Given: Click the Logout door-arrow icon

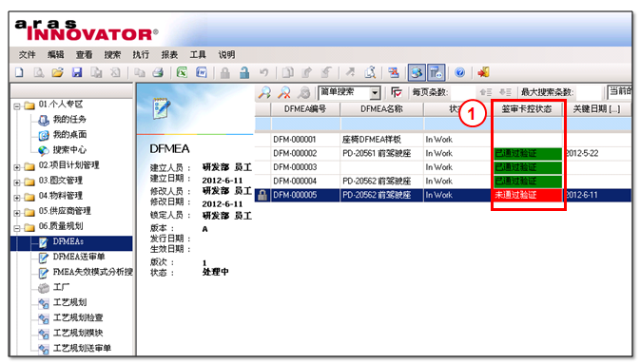Looking at the screenshot, I should (484, 72).
